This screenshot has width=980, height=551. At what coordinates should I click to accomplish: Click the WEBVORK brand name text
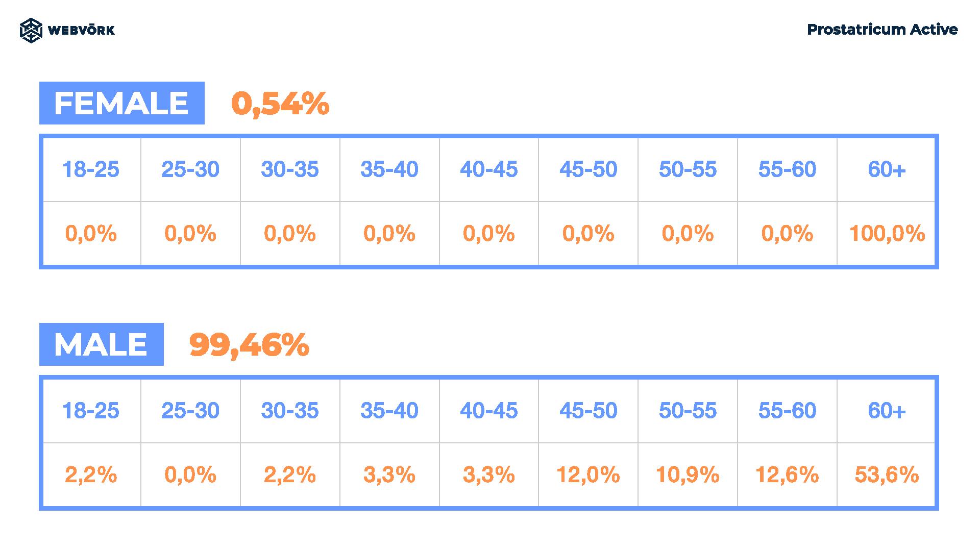pos(81,30)
